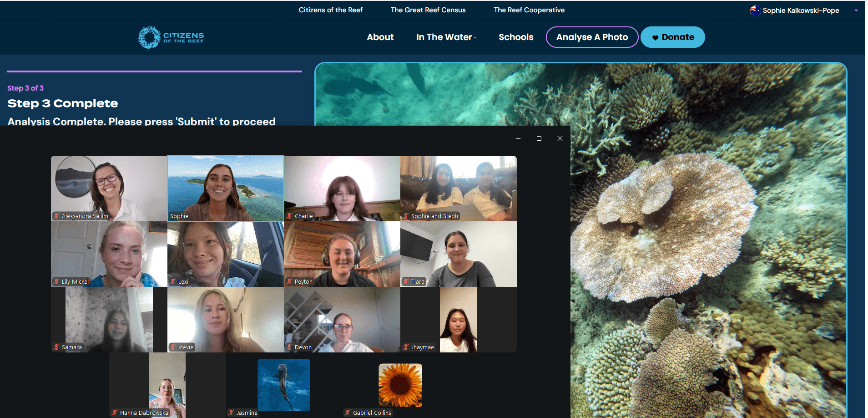Switch to The Great Reef Census tab
Viewport: 868px width, 418px height.
tap(428, 10)
